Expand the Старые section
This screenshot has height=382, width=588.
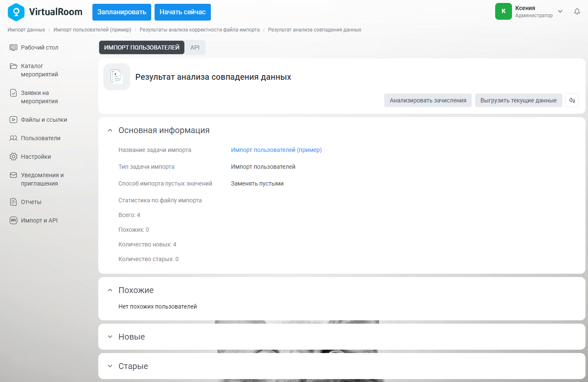coord(110,366)
